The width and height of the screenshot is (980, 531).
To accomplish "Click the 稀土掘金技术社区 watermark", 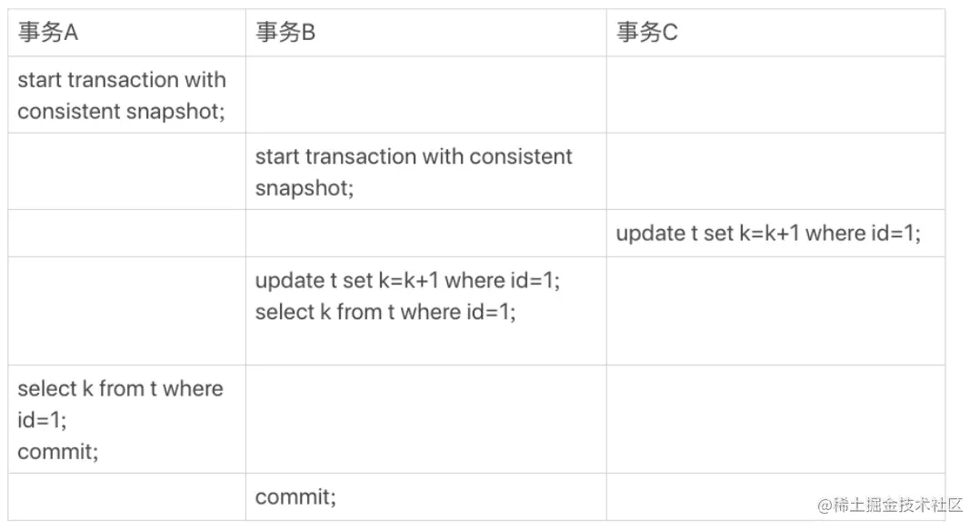I will [x=891, y=505].
